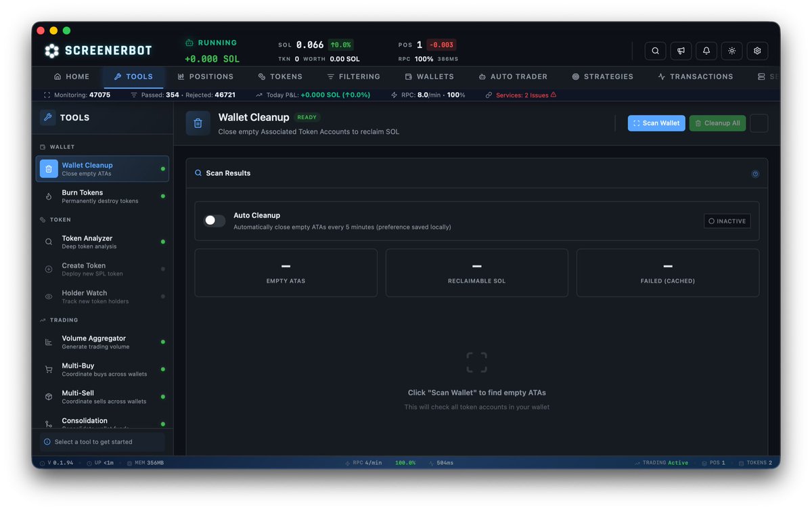Select the Multi-Sell box icon
Image resolution: width=812 pixels, height=511 pixels.
[49, 397]
